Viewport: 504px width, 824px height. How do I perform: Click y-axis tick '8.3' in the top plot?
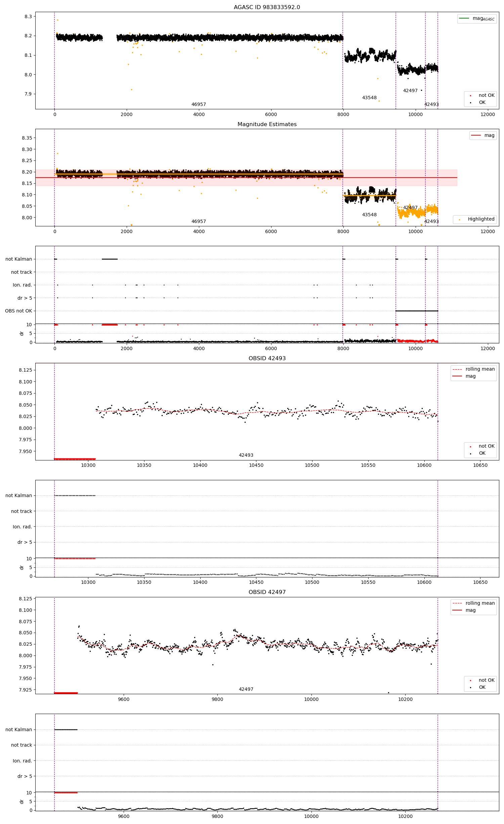(28, 16)
